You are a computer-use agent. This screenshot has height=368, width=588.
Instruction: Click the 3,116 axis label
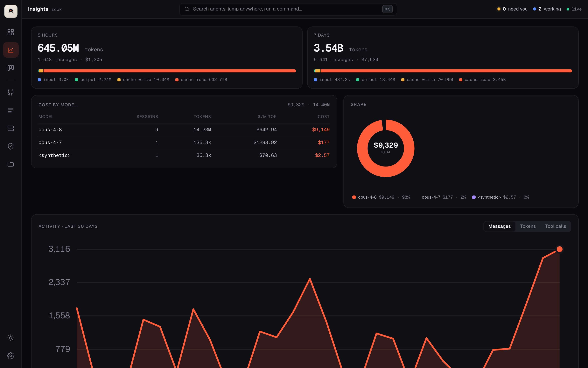pyautogui.click(x=59, y=249)
